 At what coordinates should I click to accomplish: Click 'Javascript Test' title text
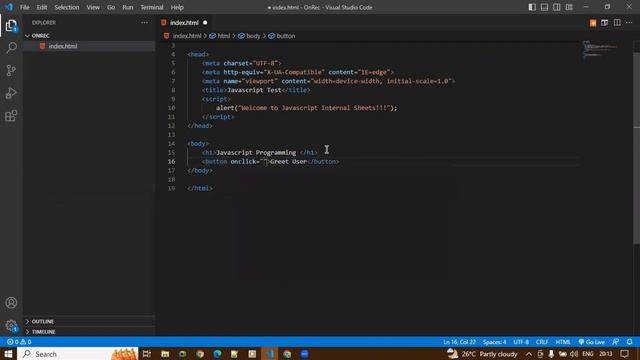254,90
